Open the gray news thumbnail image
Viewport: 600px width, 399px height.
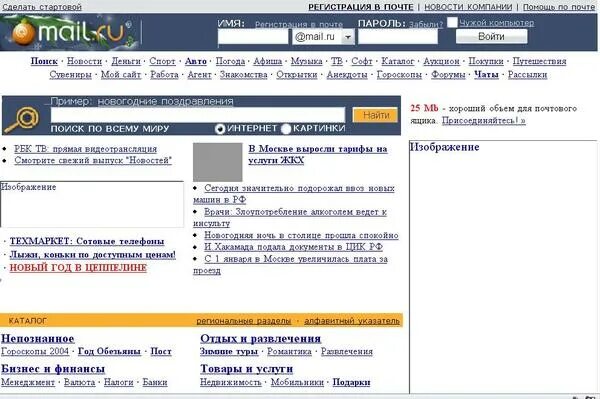(x=217, y=162)
